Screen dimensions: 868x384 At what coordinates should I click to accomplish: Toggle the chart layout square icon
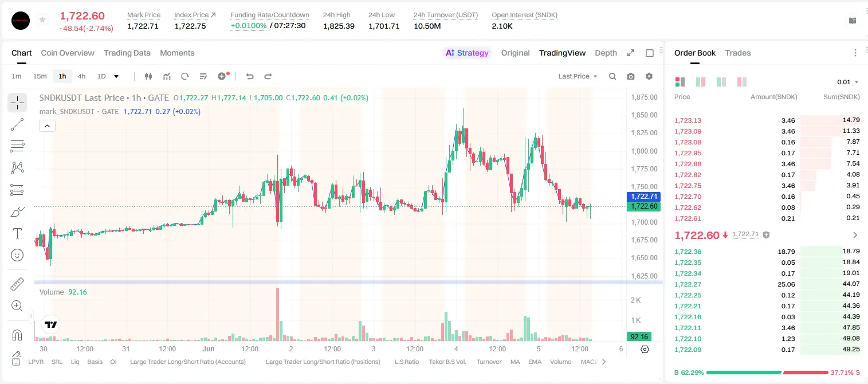click(650, 53)
